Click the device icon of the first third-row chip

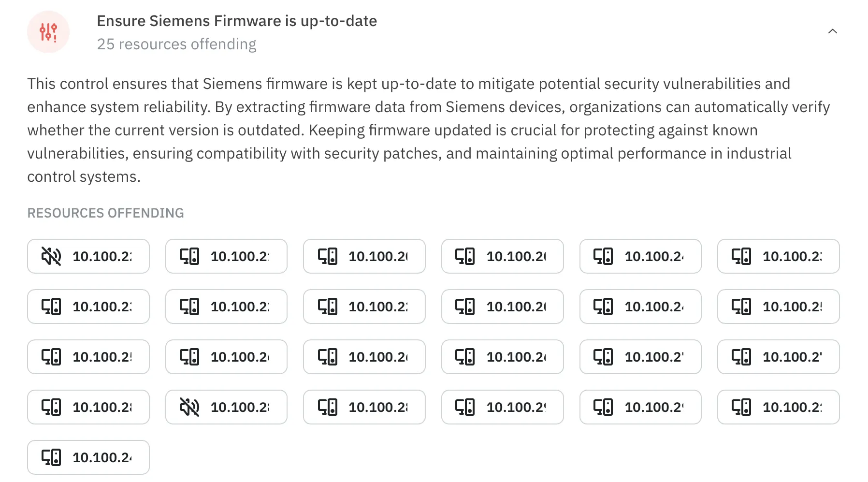coord(51,357)
